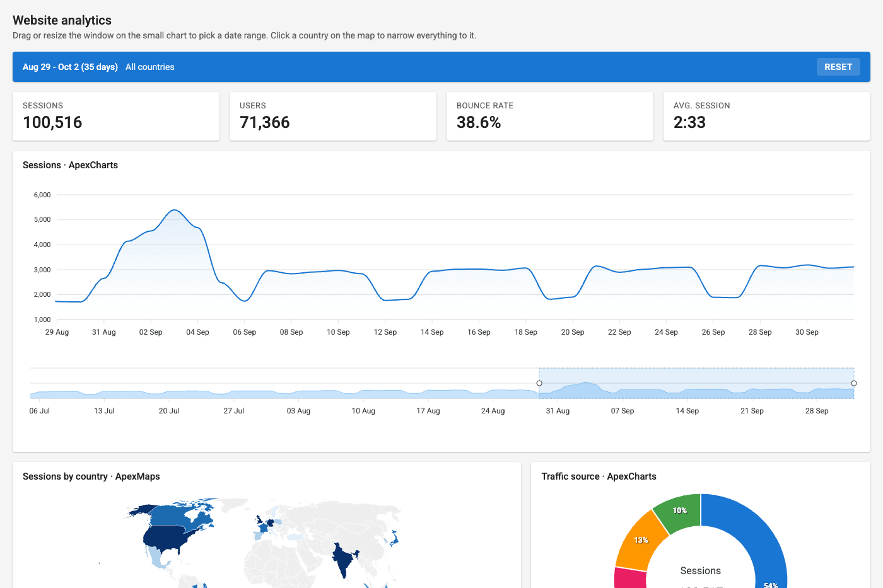Click the "04 Sep" x-axis label

pos(197,332)
